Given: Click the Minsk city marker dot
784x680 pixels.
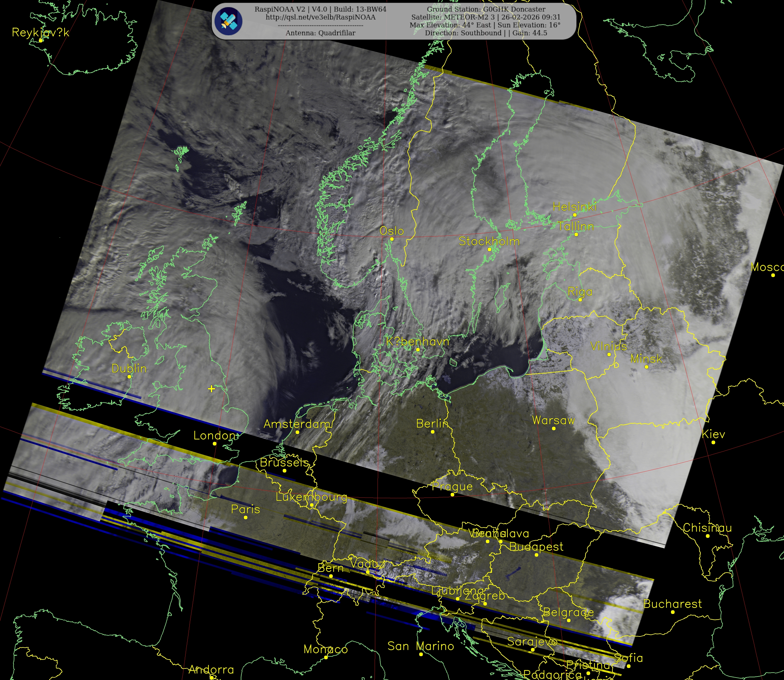Looking at the screenshot, I should (x=646, y=367).
